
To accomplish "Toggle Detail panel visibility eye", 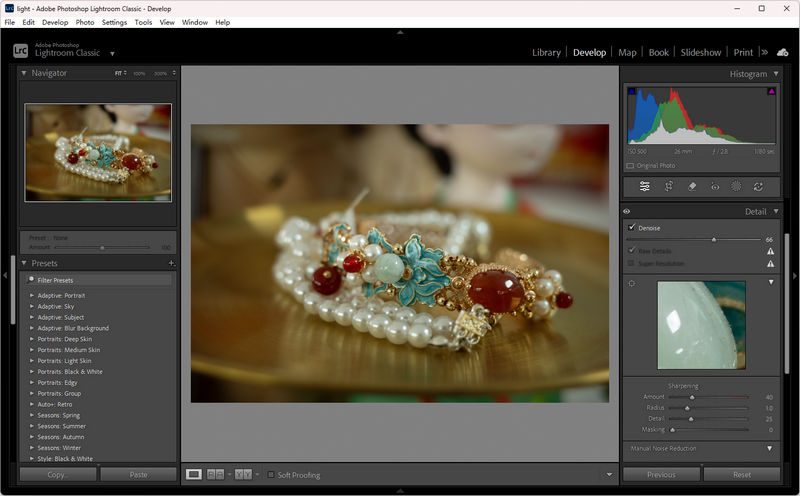I will point(627,212).
